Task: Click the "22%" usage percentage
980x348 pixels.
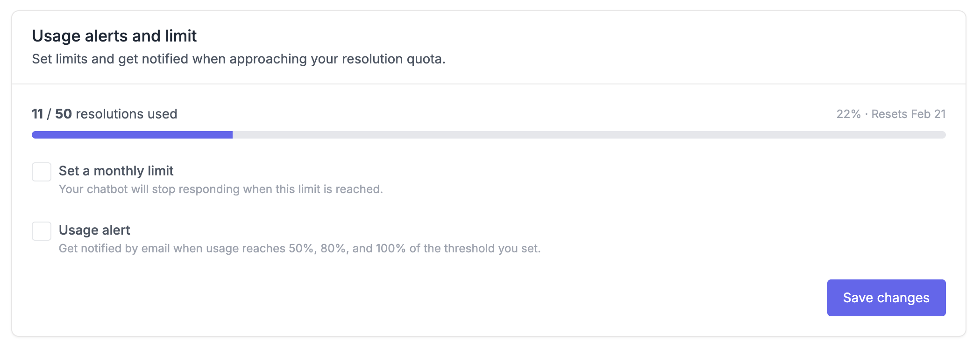Action: click(x=848, y=114)
